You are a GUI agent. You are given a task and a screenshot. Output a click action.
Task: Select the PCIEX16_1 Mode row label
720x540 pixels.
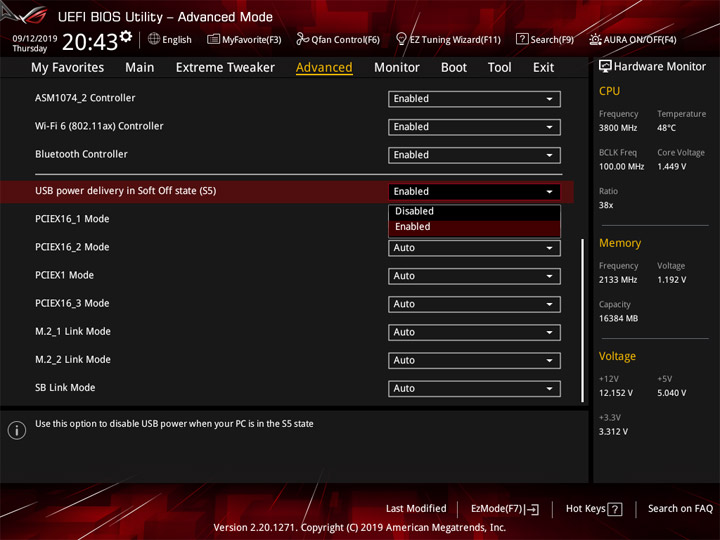click(72, 219)
